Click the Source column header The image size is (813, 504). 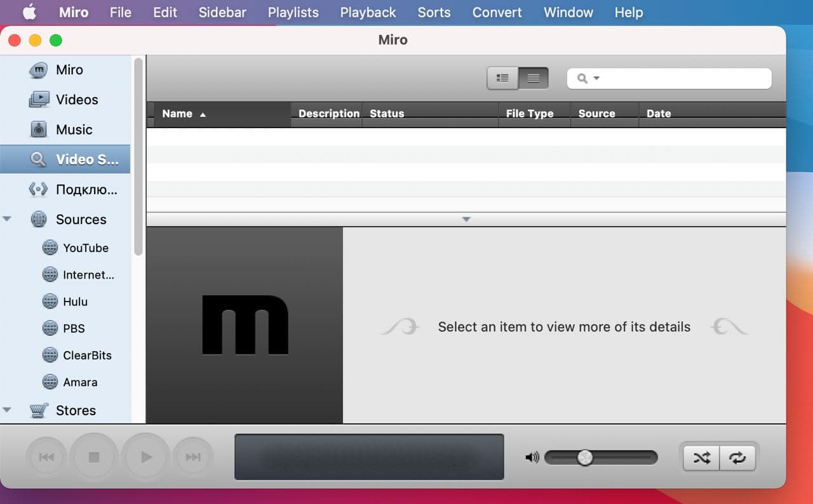coord(605,114)
